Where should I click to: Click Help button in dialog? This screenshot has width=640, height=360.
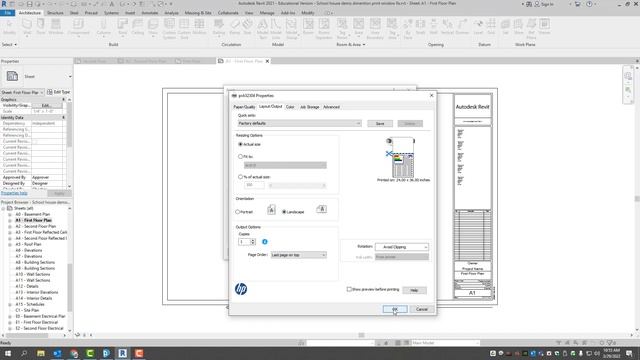pos(414,290)
